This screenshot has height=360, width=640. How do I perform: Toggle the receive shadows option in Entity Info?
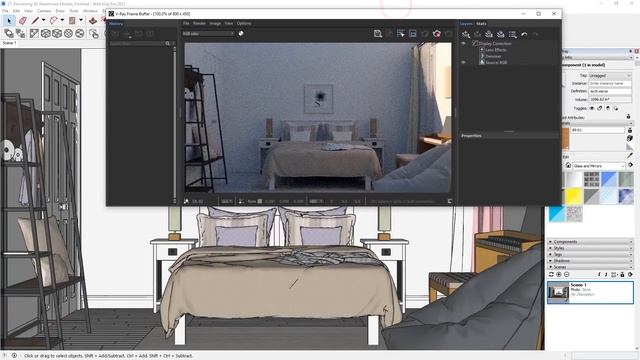click(x=608, y=108)
